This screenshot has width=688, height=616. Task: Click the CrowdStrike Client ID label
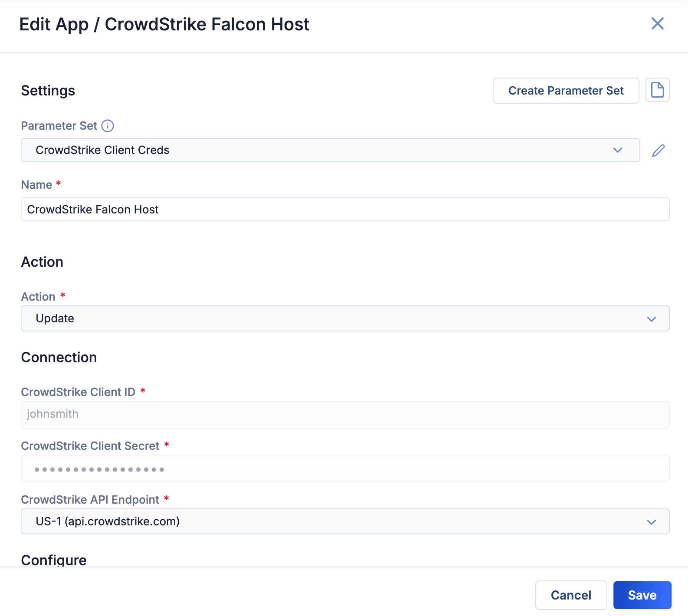(78, 392)
